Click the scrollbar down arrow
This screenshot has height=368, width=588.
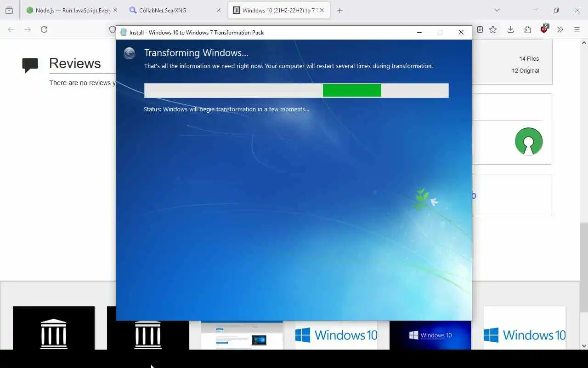pos(584,346)
